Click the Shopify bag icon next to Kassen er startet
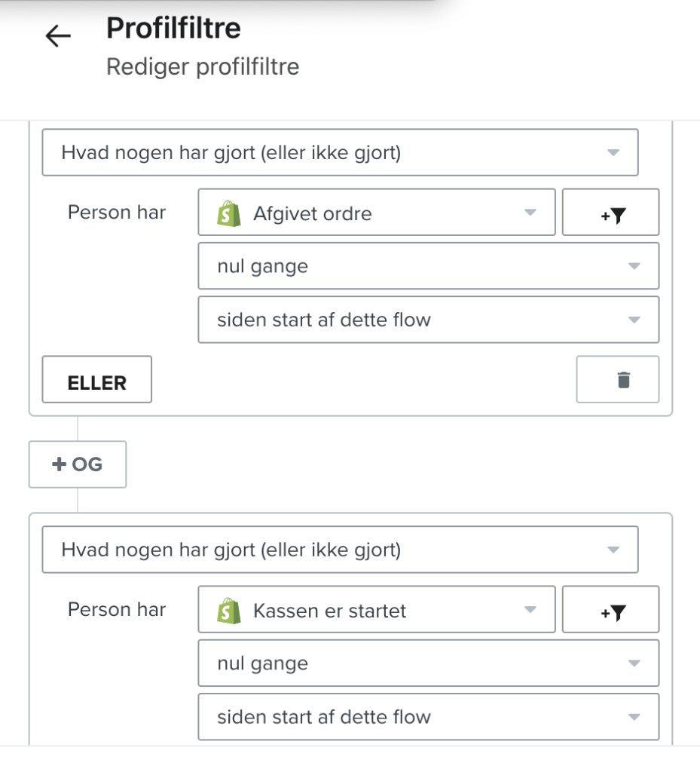Screen dimensions: 700x772 229,611
